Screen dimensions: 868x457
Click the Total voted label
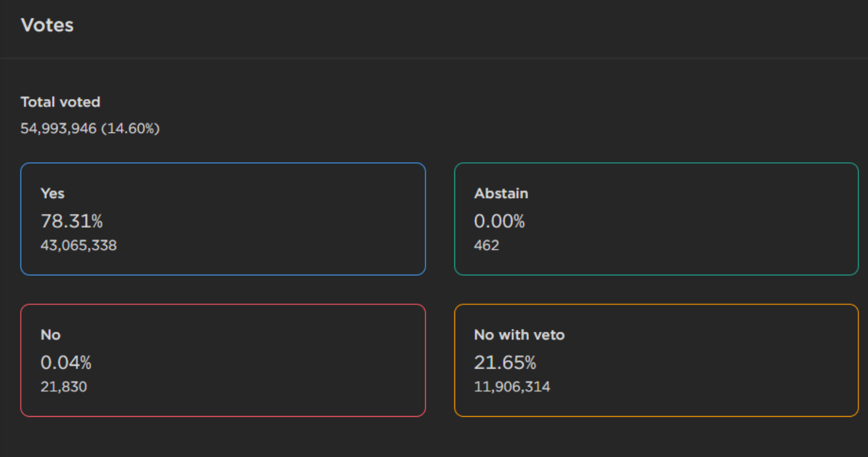(x=60, y=102)
